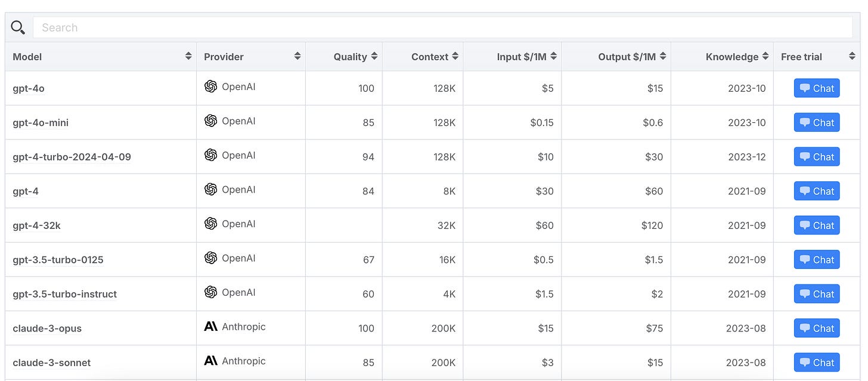868x381 pixels.
Task: Open the claude-3-opus model link
Action: [x=47, y=328]
